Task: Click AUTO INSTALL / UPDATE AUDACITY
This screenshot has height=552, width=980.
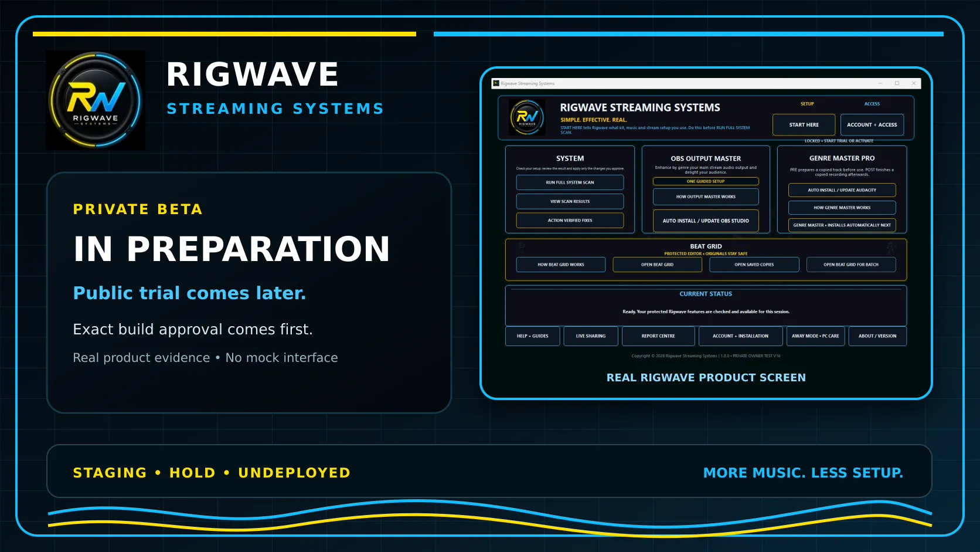Action: point(842,190)
